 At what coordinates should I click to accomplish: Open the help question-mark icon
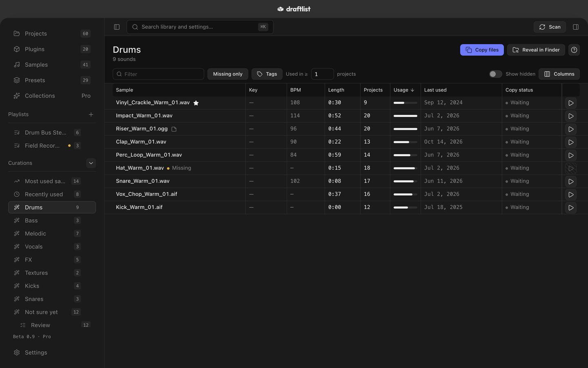point(574,50)
